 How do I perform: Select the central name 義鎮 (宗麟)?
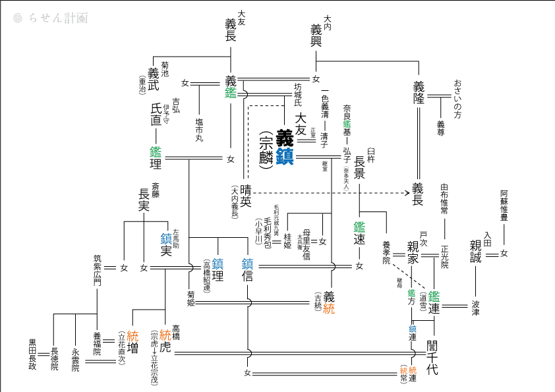click(276, 148)
